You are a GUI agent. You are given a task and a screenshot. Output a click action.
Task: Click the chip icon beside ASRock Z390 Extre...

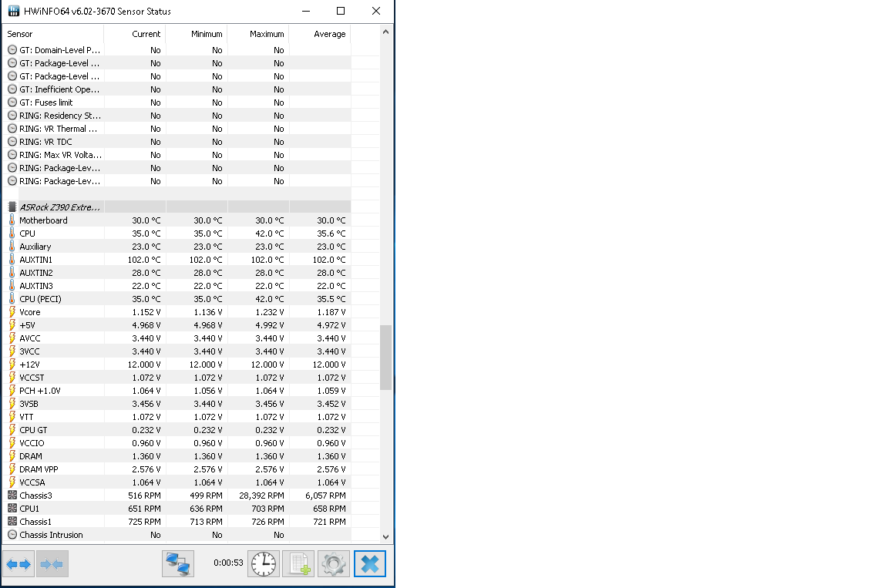(x=12, y=207)
